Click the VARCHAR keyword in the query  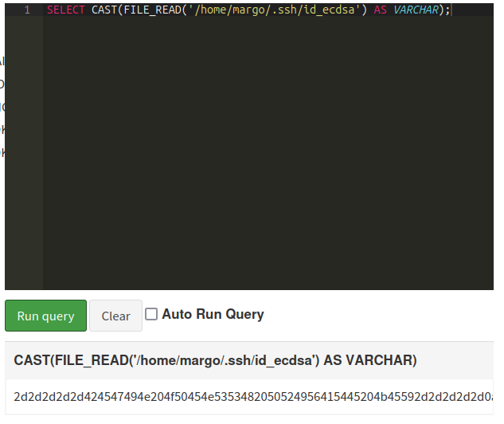416,10
